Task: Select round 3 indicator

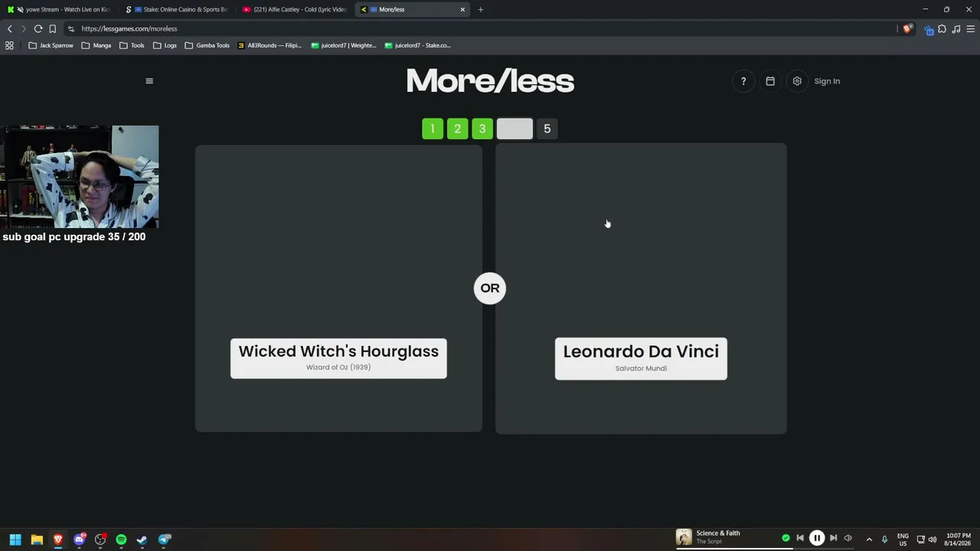Action: pos(482,129)
